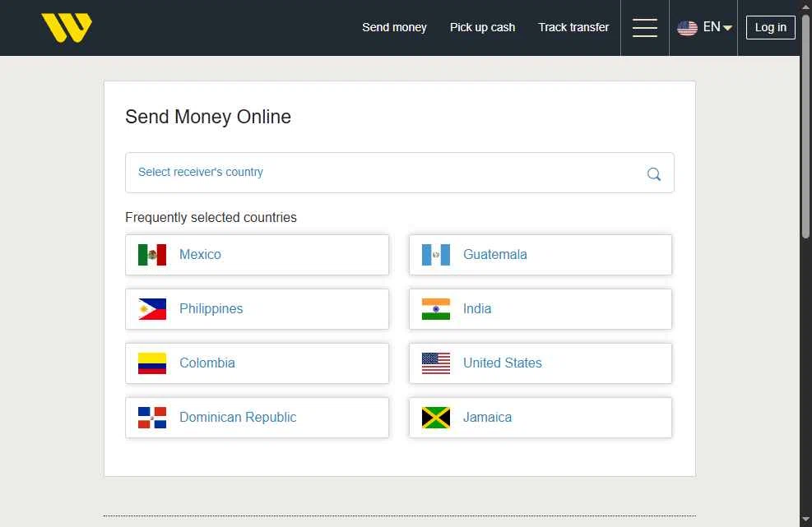Image resolution: width=812 pixels, height=527 pixels.
Task: Click the Log in button
Action: click(x=770, y=27)
